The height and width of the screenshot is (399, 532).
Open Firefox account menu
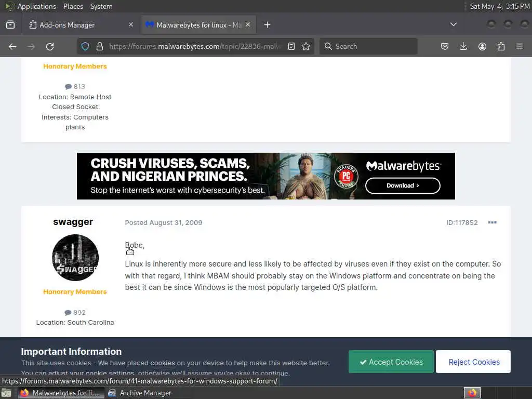tap(482, 46)
